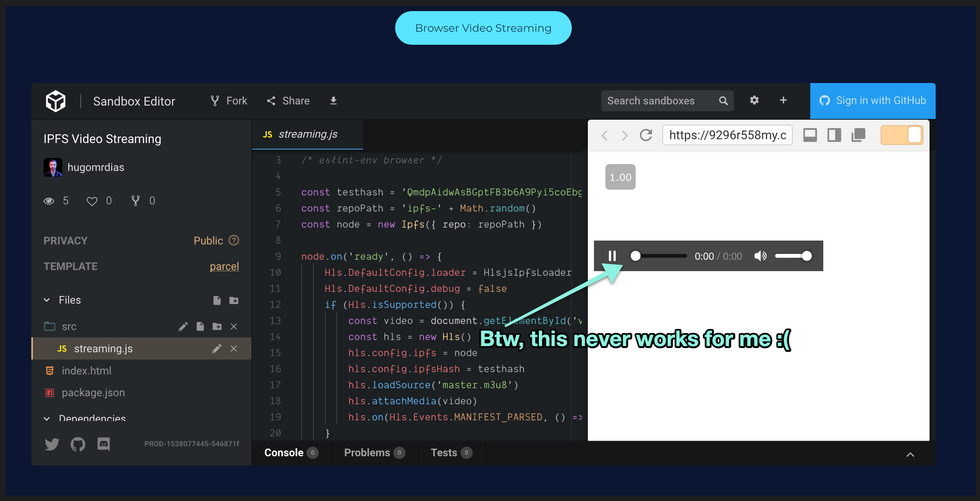This screenshot has width=980, height=501.
Task: Create a new file in the Files panel
Action: [x=217, y=301]
